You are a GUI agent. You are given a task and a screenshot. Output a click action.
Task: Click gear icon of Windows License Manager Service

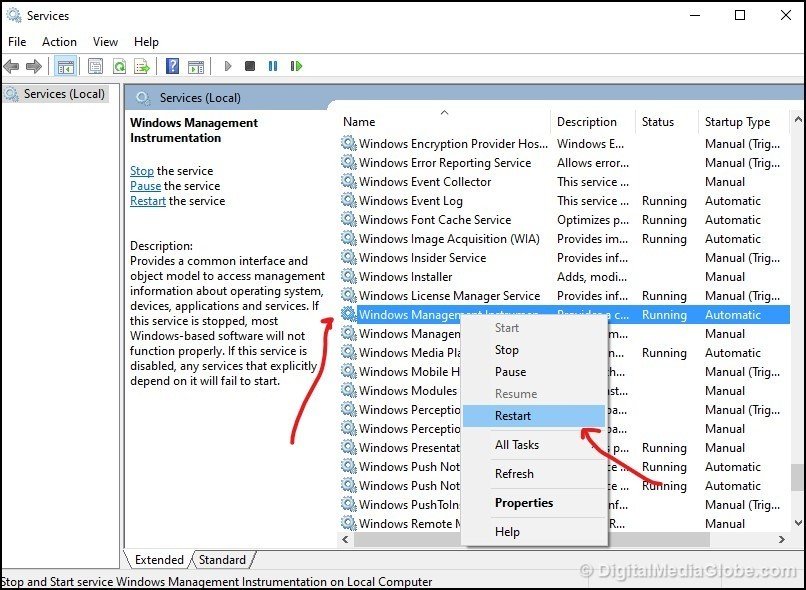coord(349,296)
